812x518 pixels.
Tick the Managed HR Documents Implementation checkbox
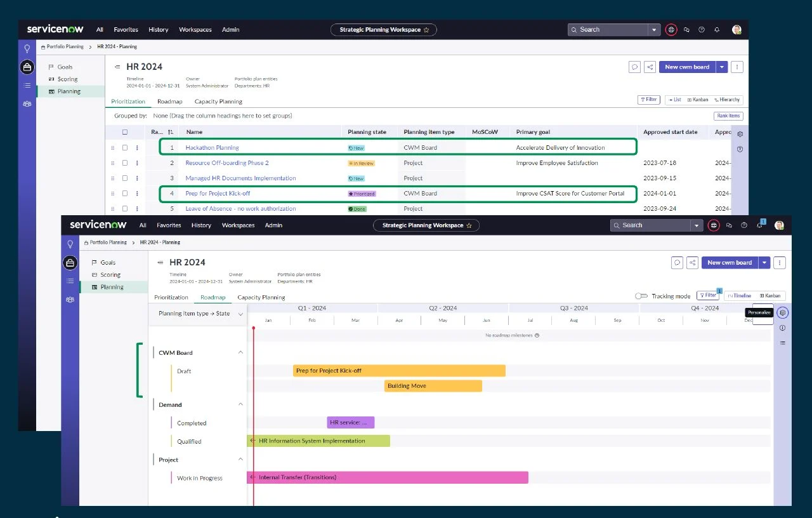click(x=125, y=178)
